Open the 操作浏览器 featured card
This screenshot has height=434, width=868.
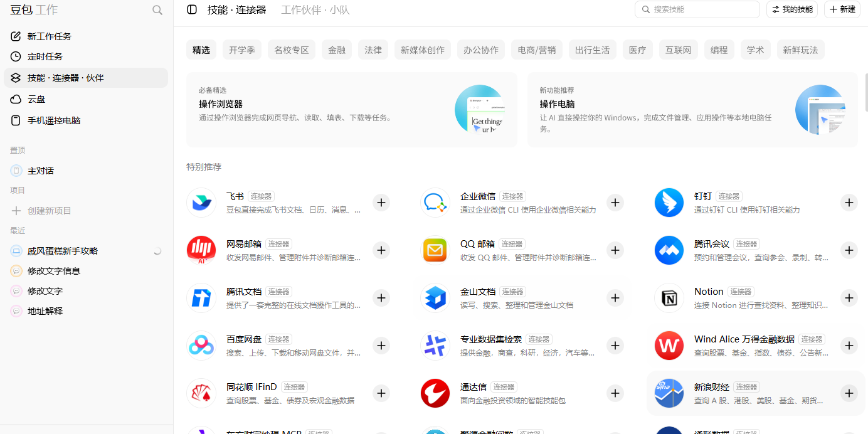(352, 110)
